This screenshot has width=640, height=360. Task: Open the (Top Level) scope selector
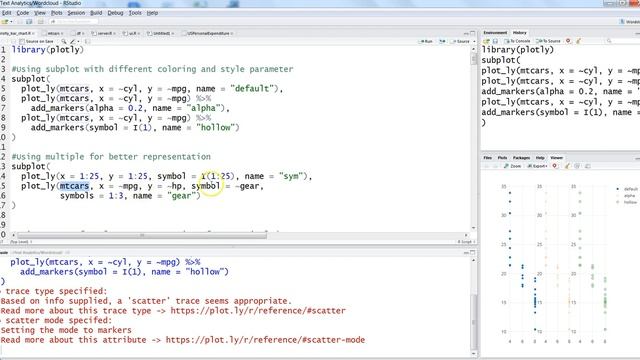pos(20,242)
